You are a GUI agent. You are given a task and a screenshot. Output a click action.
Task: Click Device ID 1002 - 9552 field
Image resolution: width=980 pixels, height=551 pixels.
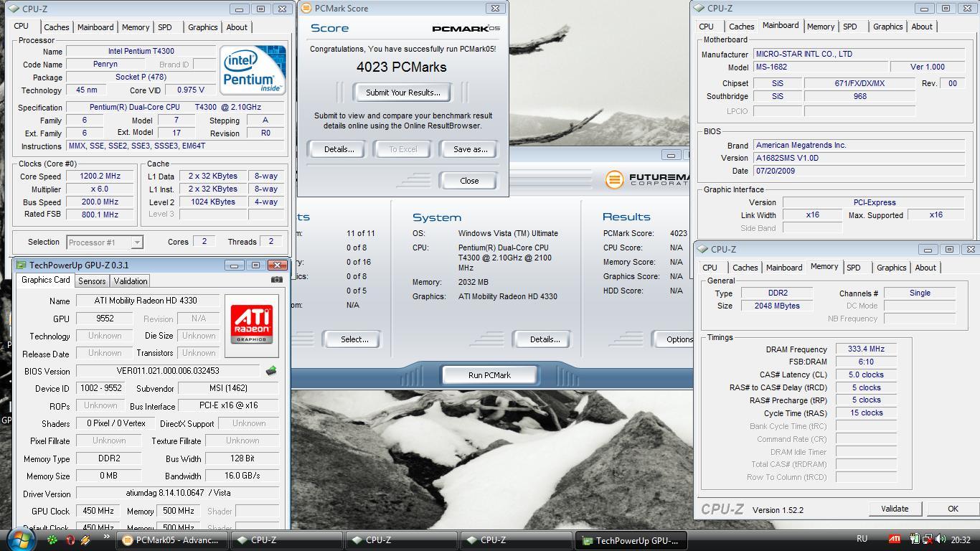pos(99,388)
